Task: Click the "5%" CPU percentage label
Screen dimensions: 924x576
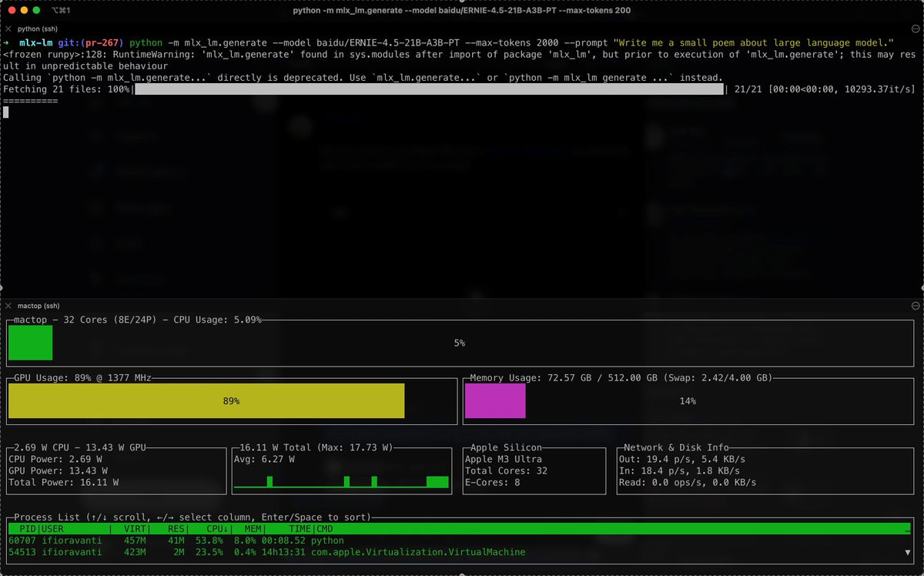Action: [459, 343]
